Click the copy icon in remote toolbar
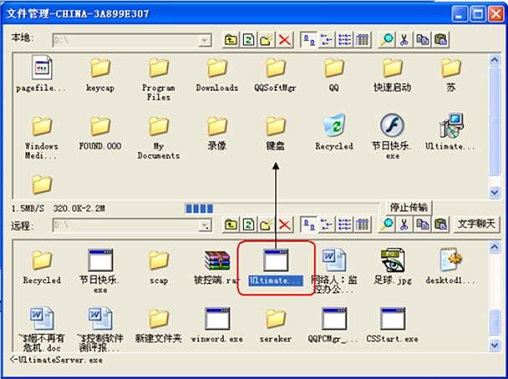The height and width of the screenshot is (379, 508). coord(422,225)
